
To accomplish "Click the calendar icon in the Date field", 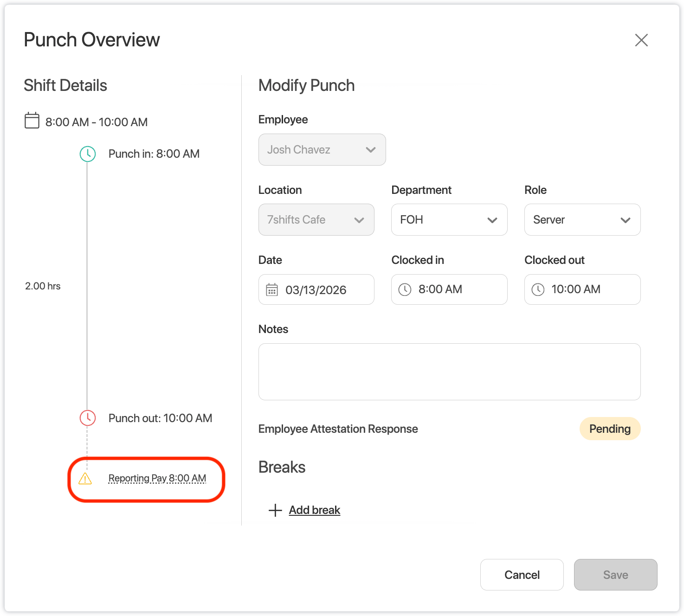I will (x=272, y=290).
